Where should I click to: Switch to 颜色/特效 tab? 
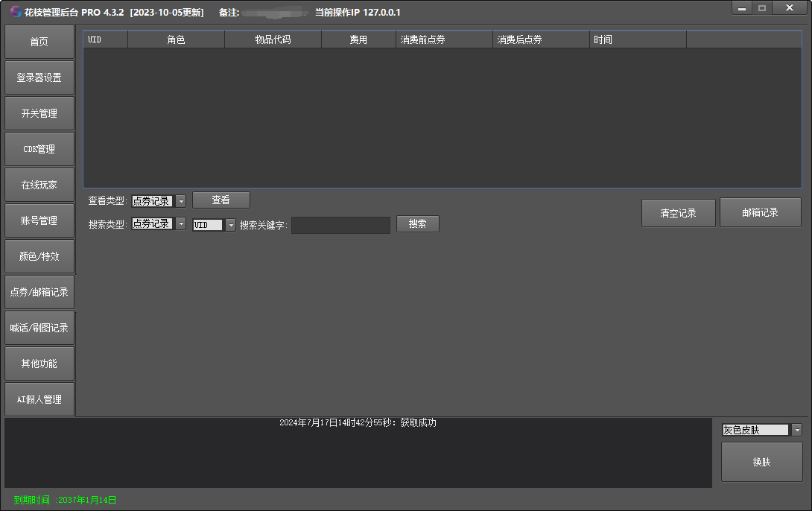[x=39, y=256]
